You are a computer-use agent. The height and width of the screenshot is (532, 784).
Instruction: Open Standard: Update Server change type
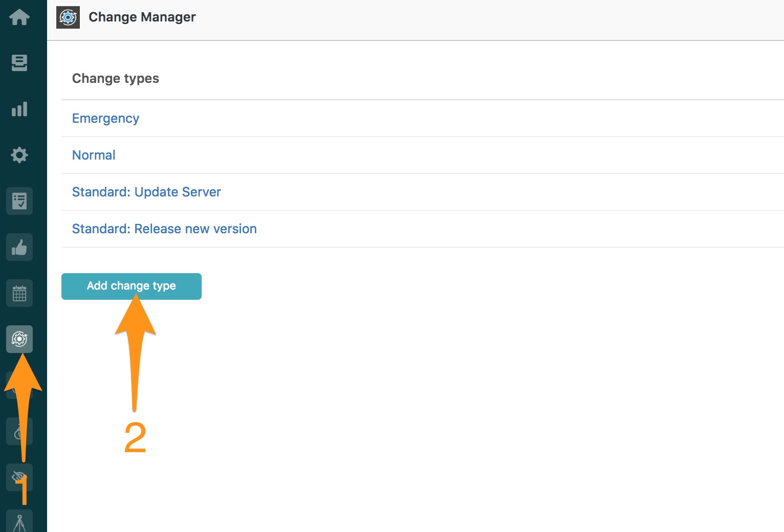coord(146,192)
